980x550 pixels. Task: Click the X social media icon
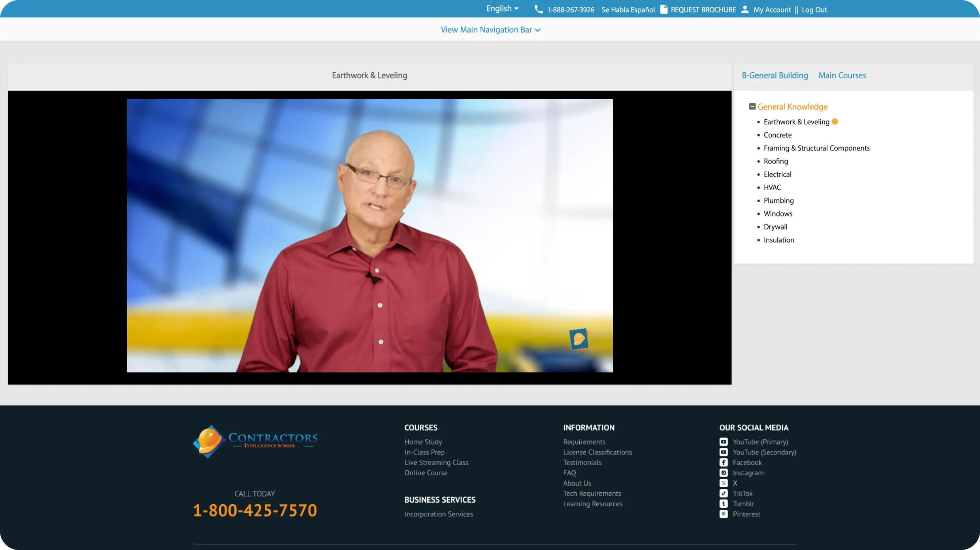coord(724,483)
